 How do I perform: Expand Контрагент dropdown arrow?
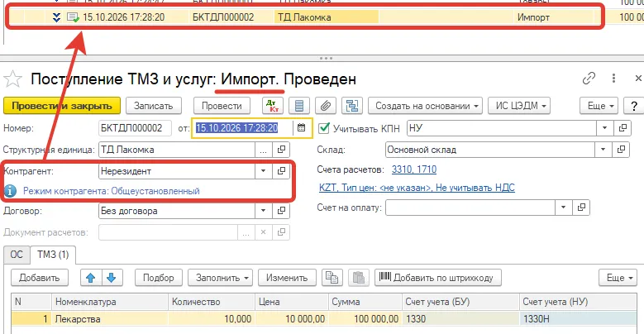(264, 171)
